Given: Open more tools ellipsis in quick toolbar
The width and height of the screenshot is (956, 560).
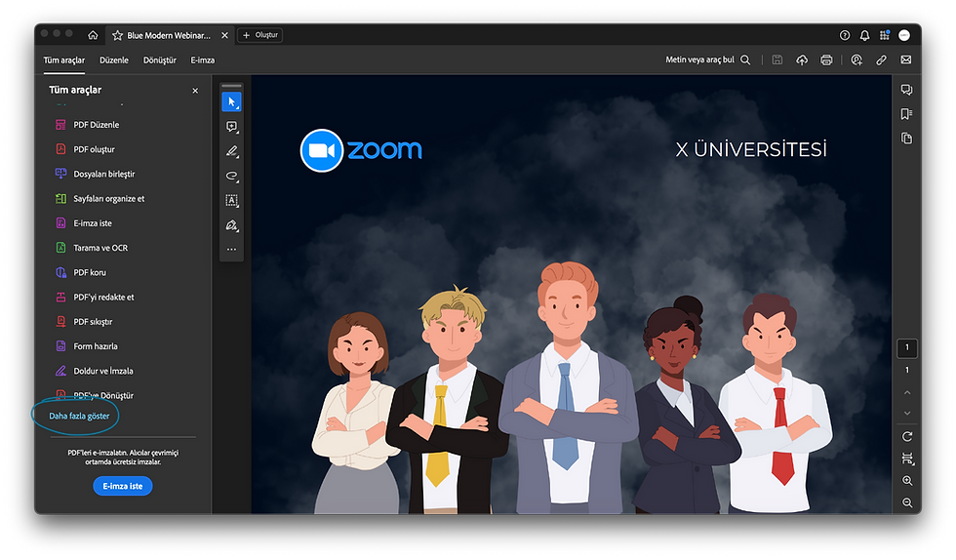Looking at the screenshot, I should (x=232, y=249).
